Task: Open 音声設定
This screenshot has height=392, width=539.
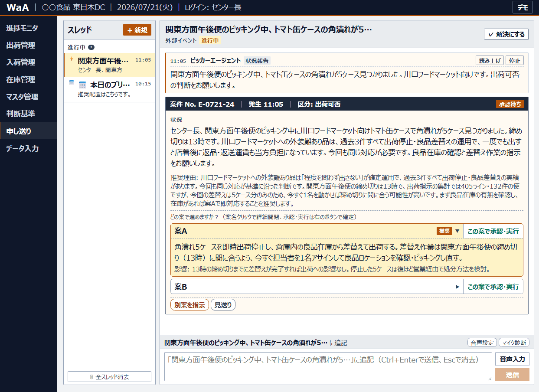Action: (483, 343)
